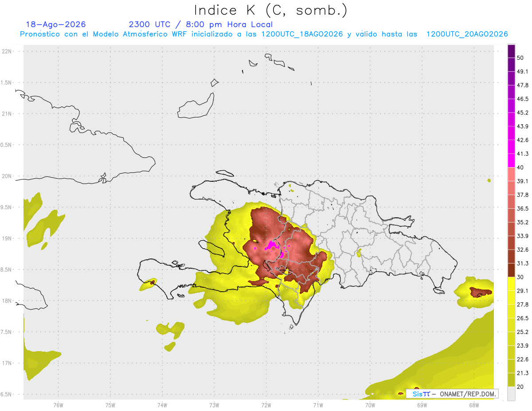
Task: Click the "19N" latitude label
Action: (x=8, y=238)
